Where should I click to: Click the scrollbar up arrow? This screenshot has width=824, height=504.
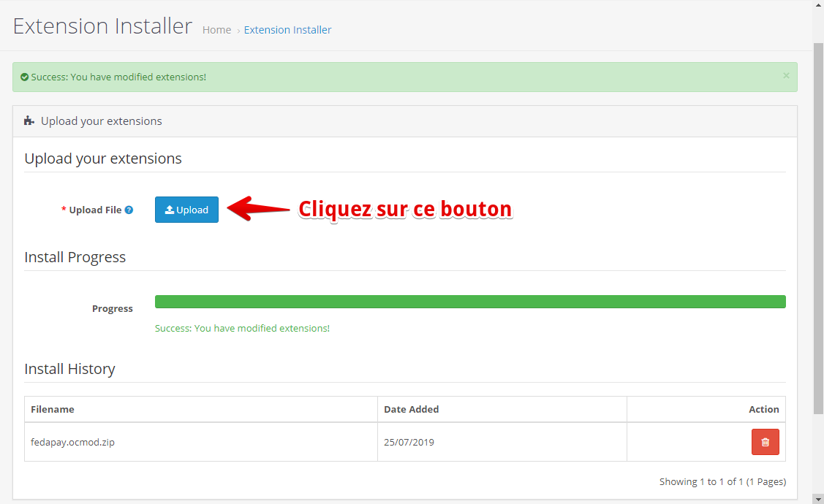[x=818, y=4]
